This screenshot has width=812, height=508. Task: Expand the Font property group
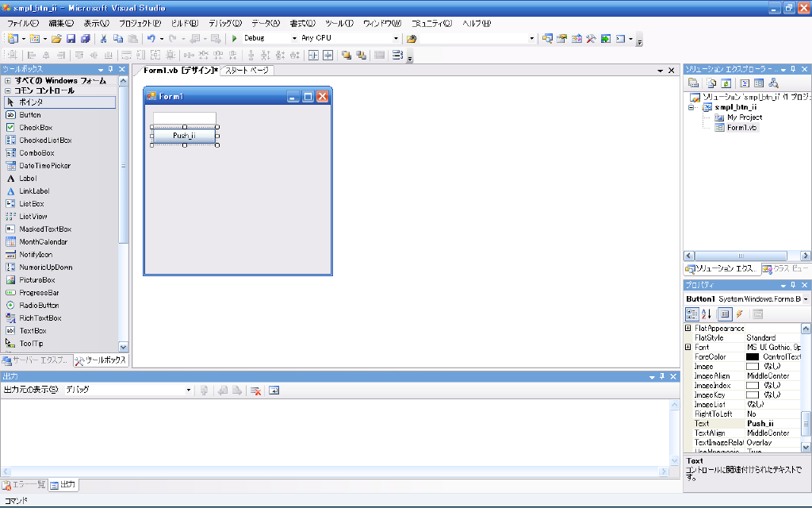point(688,348)
